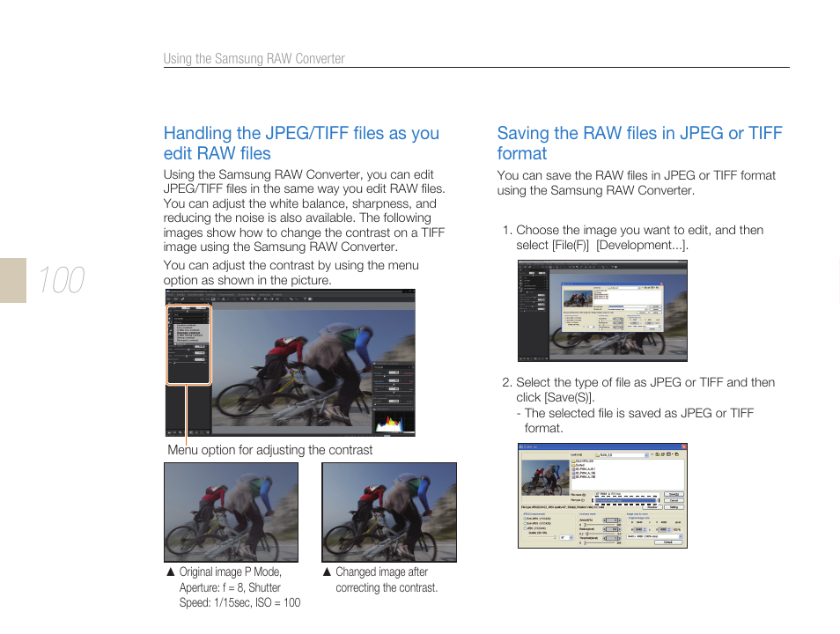The height and width of the screenshot is (634, 840).
Task: Open the contrast dropdown above the contrast options list
Action: [190, 322]
